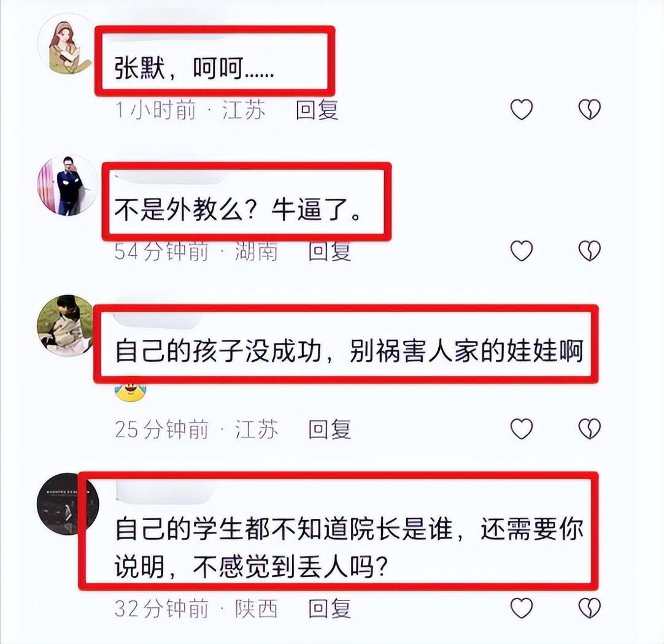
Task: Dislike the comment from 湖南 user
Action: pos(590,251)
